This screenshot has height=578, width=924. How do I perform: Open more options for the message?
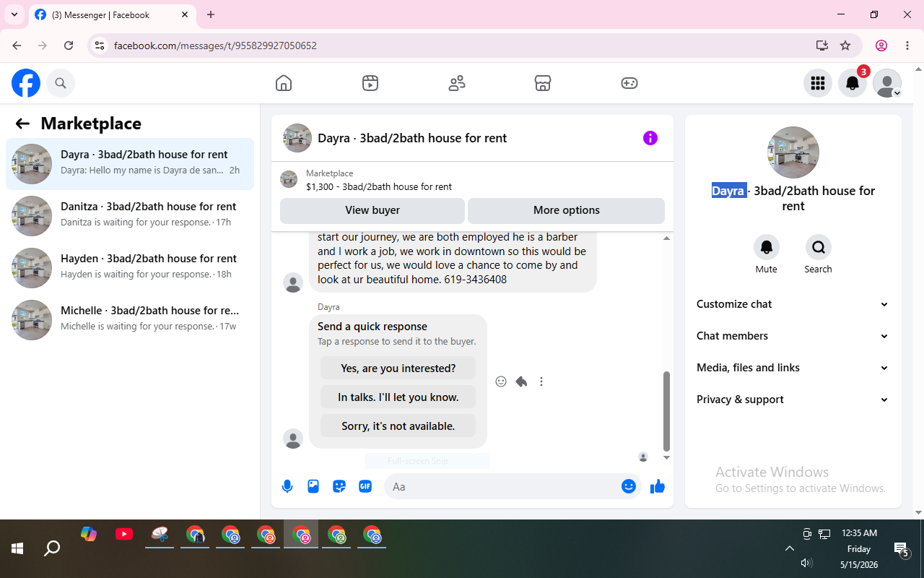[541, 381]
